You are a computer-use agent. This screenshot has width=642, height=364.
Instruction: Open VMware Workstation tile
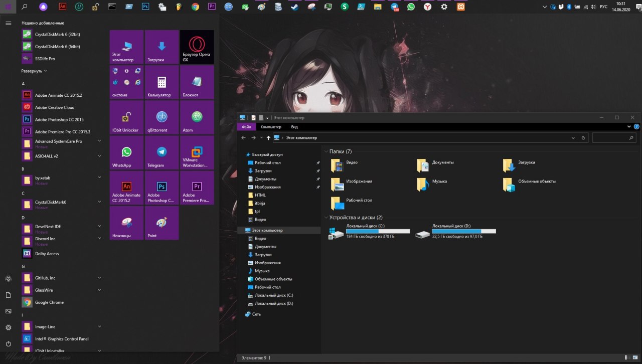tap(197, 152)
